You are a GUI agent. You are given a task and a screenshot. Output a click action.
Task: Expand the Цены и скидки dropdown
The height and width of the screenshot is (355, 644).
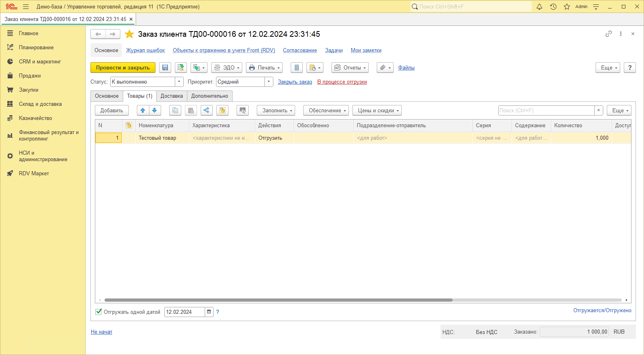coord(377,111)
